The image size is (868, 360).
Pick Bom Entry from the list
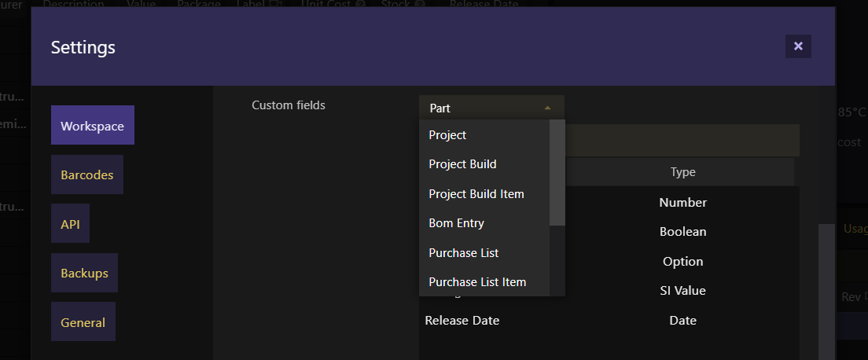[484, 223]
